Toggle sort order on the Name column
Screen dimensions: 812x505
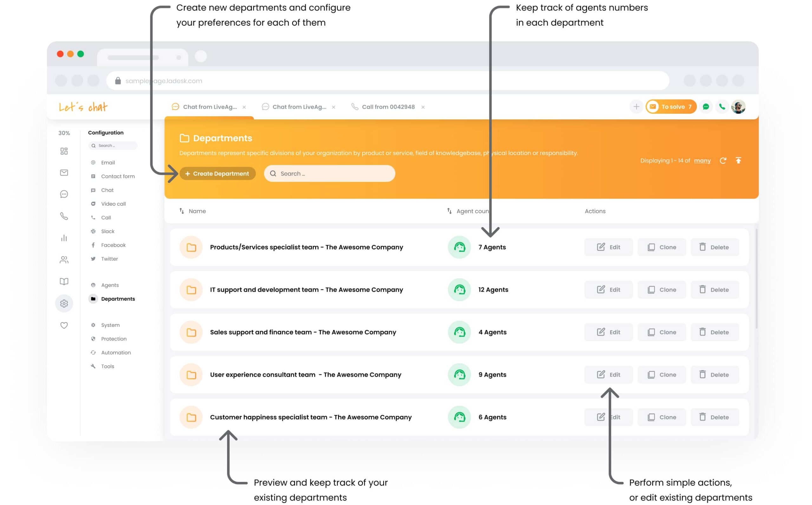tap(181, 211)
